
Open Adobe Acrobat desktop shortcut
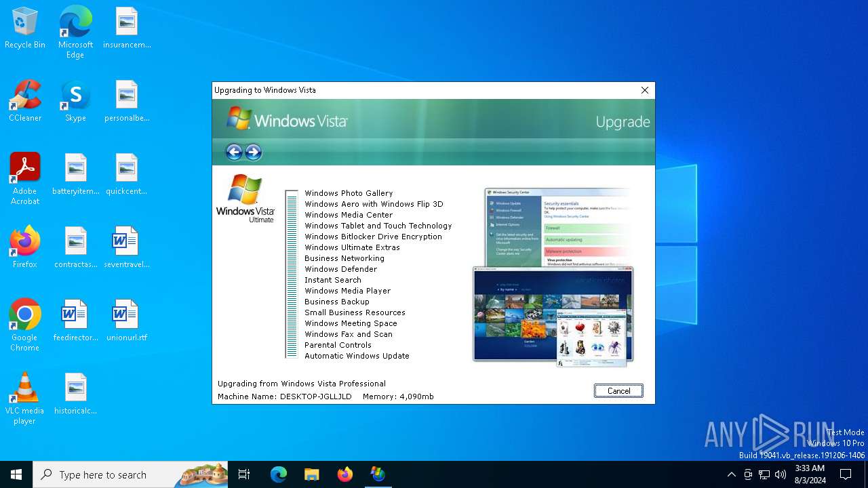pyautogui.click(x=25, y=179)
